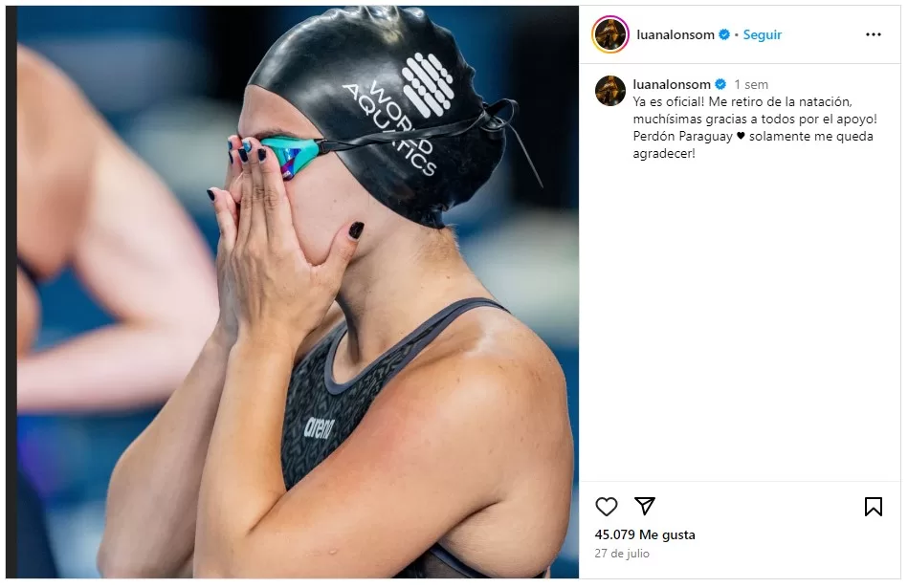The width and height of the screenshot is (908, 588).
Task: Click the swimmer photo in the post
Action: tap(292, 292)
